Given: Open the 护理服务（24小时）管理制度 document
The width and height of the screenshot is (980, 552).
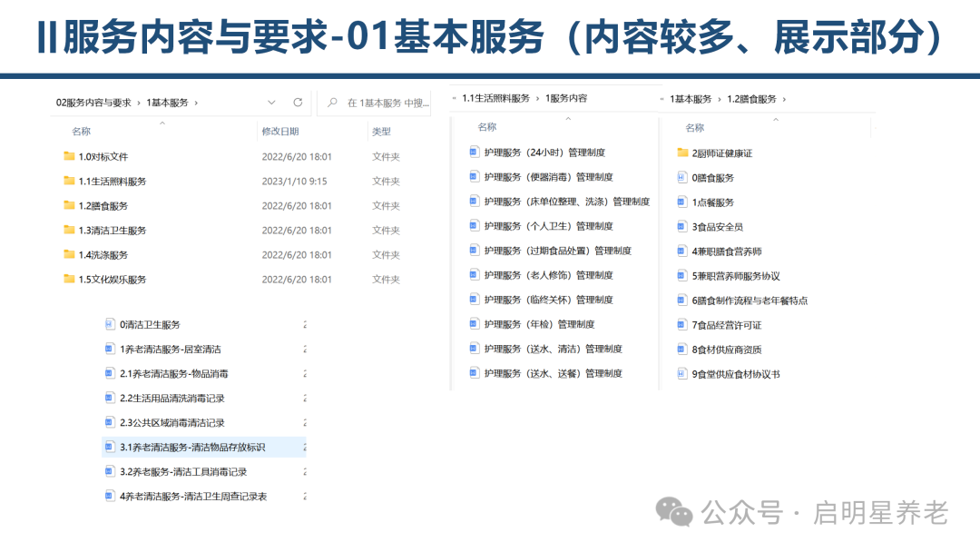Looking at the screenshot, I should click(x=544, y=151).
